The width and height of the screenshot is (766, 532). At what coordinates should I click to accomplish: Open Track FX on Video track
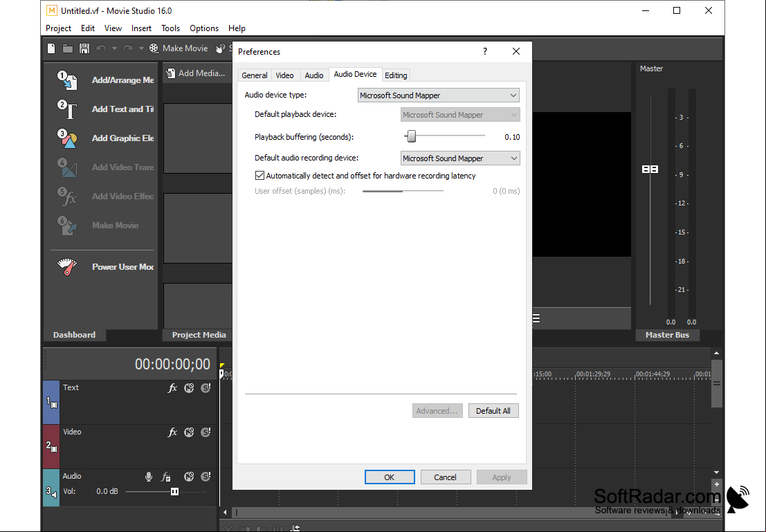tap(172, 432)
